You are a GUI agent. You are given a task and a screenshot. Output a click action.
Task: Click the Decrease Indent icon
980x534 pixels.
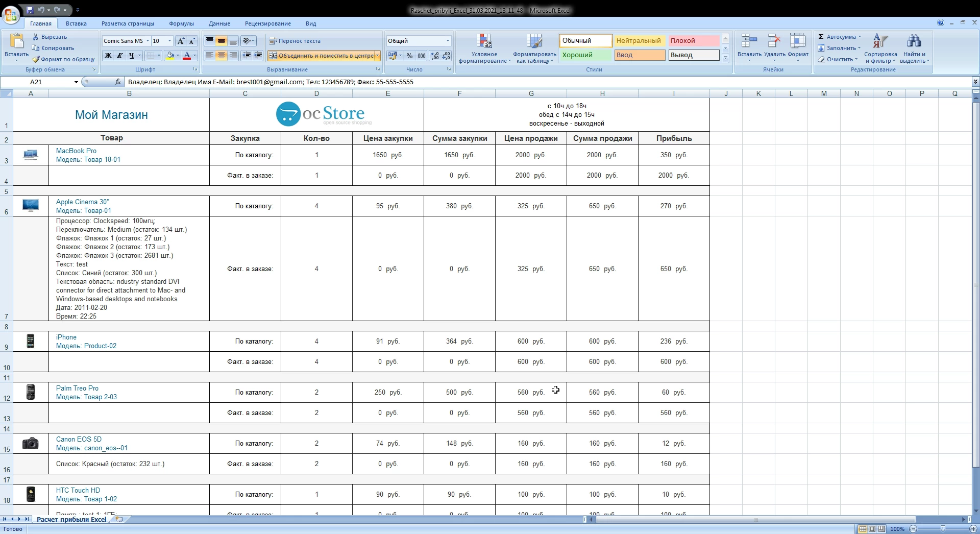coord(247,56)
